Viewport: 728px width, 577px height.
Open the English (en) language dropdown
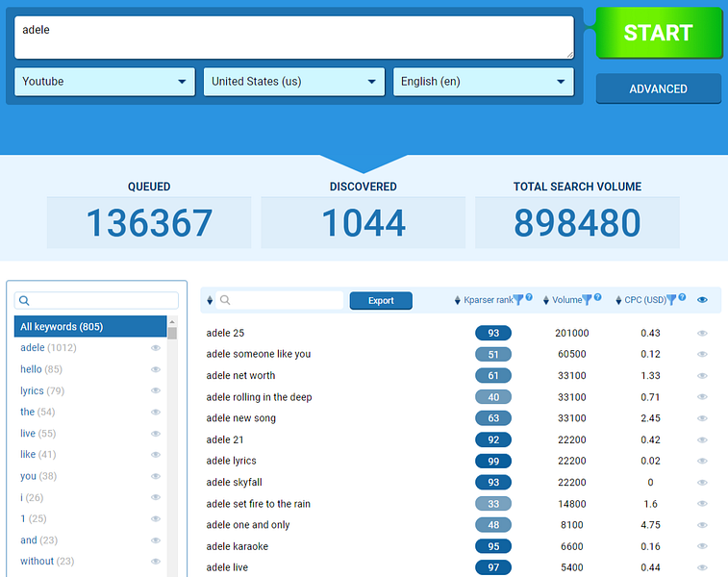point(484,82)
